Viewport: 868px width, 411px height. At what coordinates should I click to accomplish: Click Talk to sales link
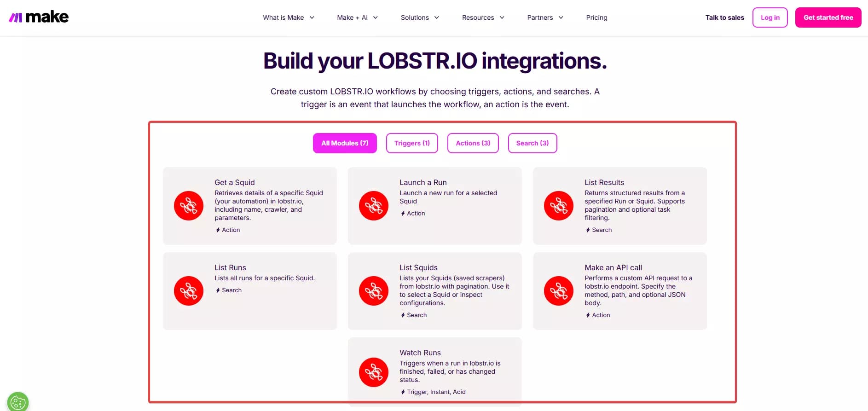[x=724, y=17]
